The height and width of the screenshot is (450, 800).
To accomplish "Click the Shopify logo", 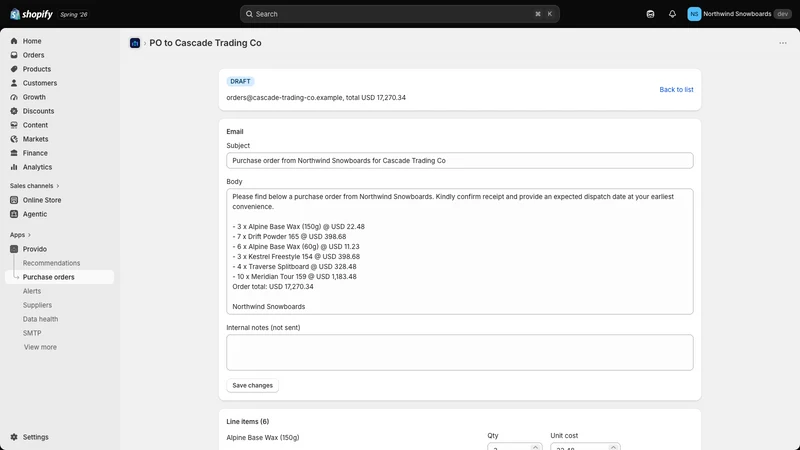I will pos(32,14).
